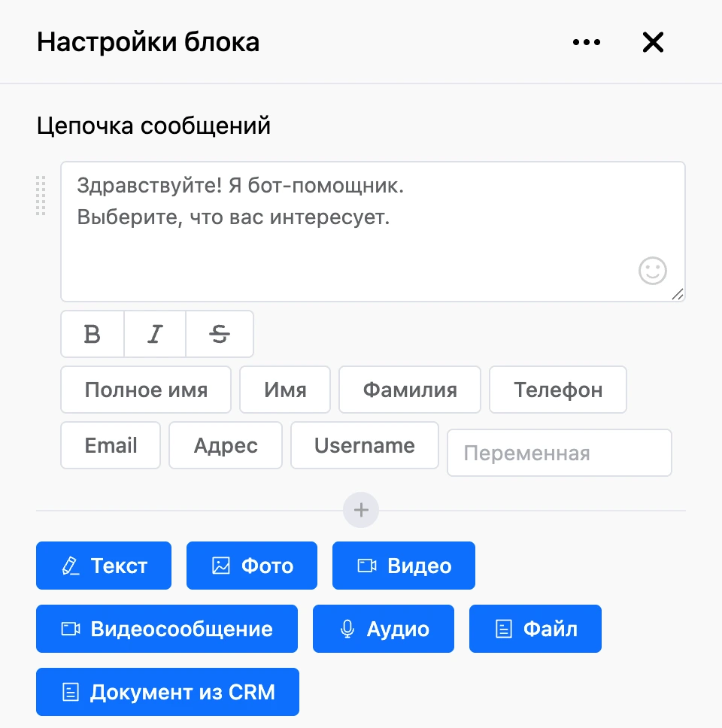The height and width of the screenshot is (728, 722).
Task: Grab the message drag handle dots
Action: [x=41, y=196]
